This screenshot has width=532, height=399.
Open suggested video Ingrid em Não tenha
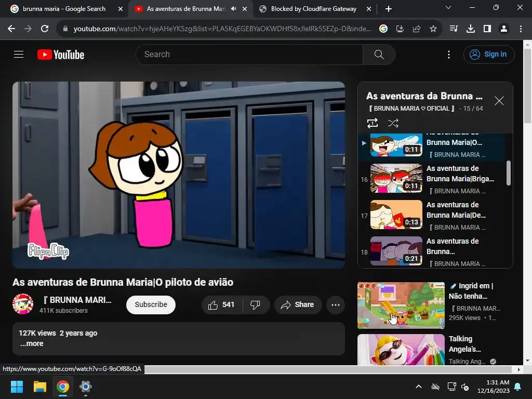pyautogui.click(x=401, y=305)
